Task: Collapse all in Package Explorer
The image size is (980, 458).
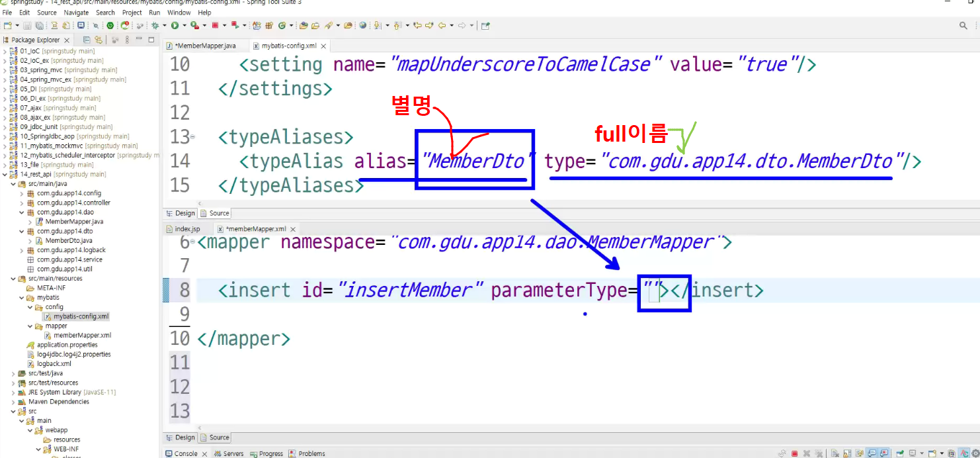Action: pyautogui.click(x=87, y=40)
